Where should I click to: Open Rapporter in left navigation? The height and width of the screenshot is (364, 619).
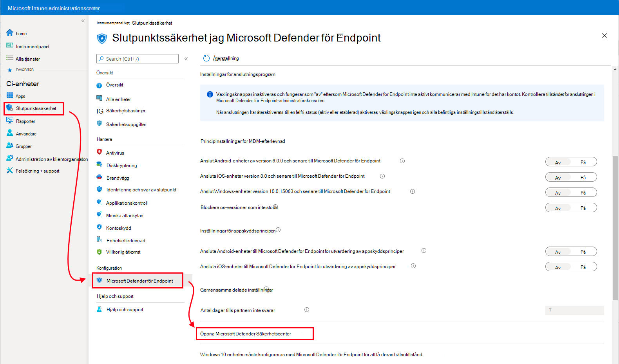pos(25,121)
